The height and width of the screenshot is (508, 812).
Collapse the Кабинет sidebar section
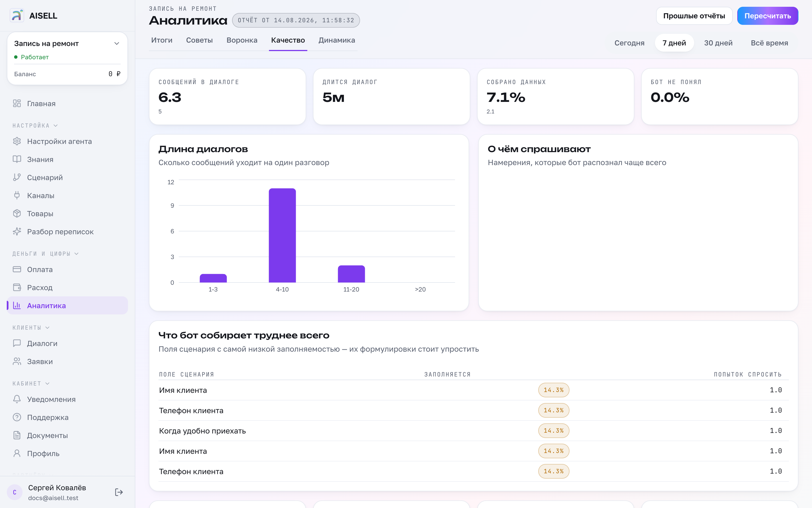click(31, 383)
